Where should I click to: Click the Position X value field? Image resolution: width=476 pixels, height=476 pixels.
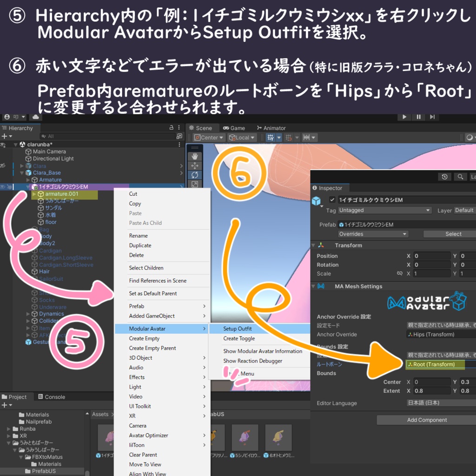click(432, 256)
